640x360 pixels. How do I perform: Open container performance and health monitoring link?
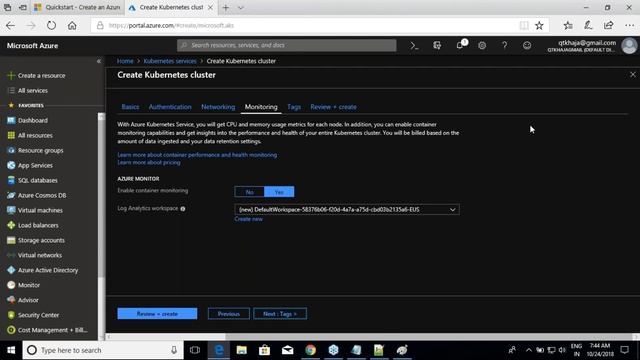pos(197,155)
